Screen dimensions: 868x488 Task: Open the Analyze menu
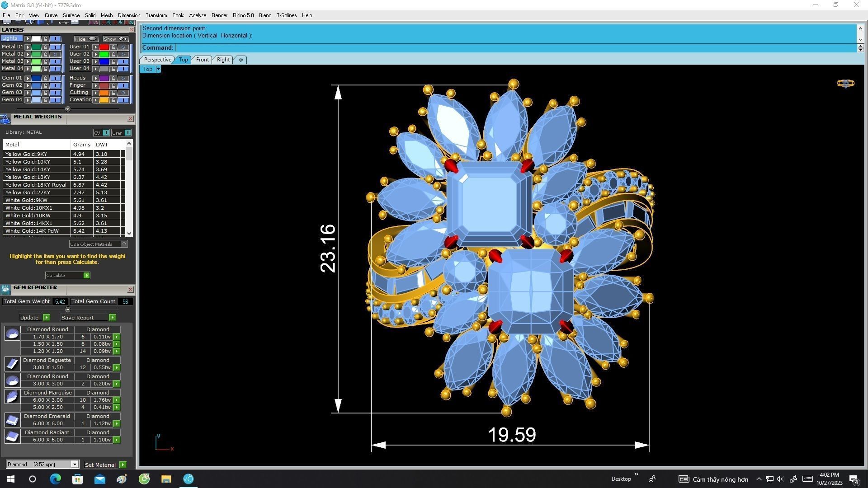click(x=198, y=15)
